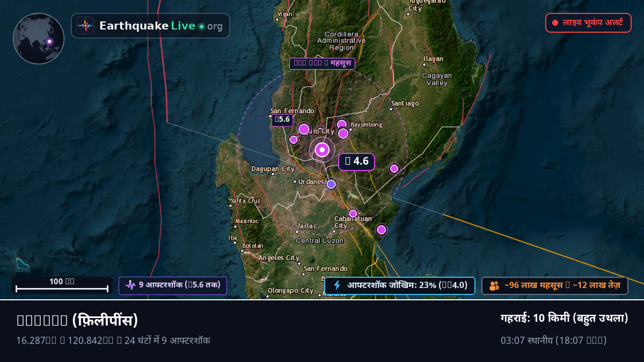Click the 03:07 local time readout
644x362 pixels.
[554, 340]
